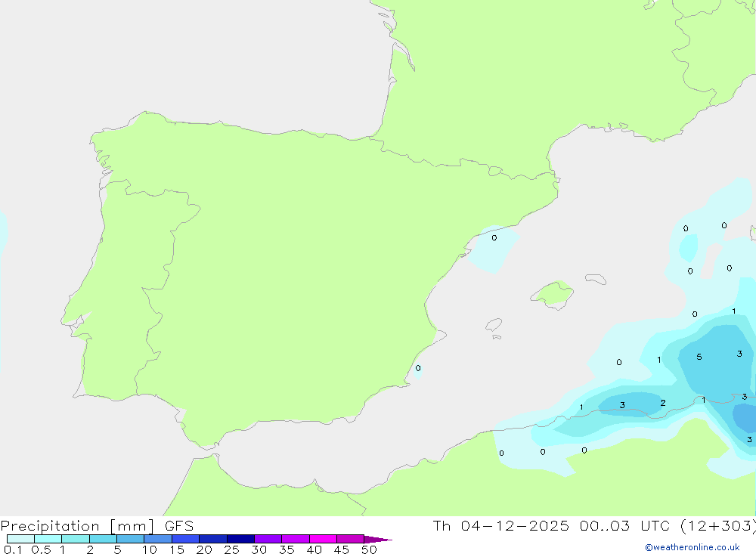This screenshot has width=756, height=554.
Task: Click the '0.5' legend label
Action: (41, 549)
